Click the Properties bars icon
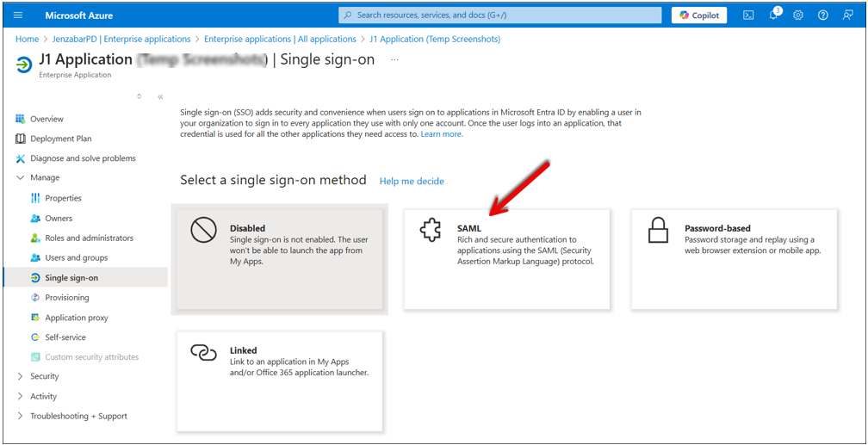868x445 pixels. [35, 198]
